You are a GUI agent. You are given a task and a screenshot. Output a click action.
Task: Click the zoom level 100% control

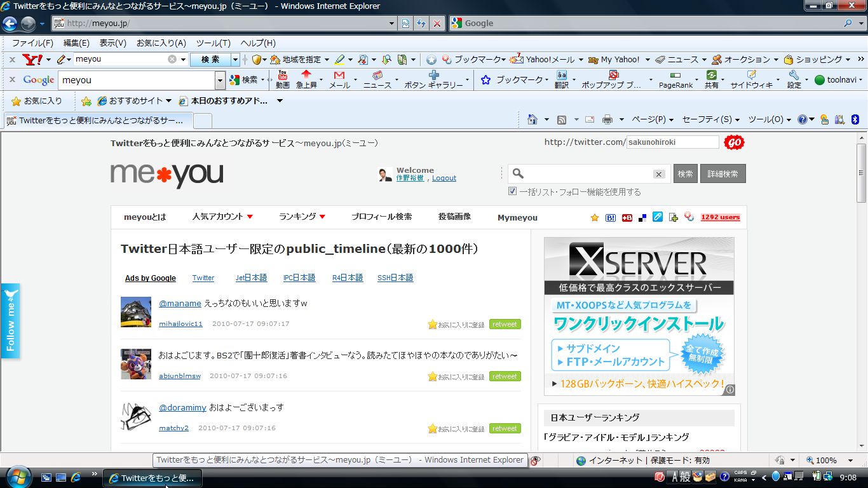point(829,460)
